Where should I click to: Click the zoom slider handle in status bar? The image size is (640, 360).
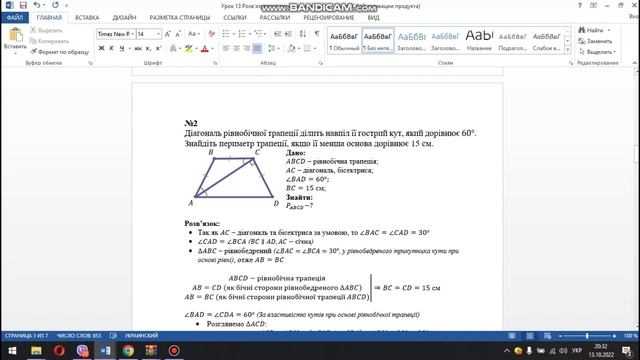[587, 336]
